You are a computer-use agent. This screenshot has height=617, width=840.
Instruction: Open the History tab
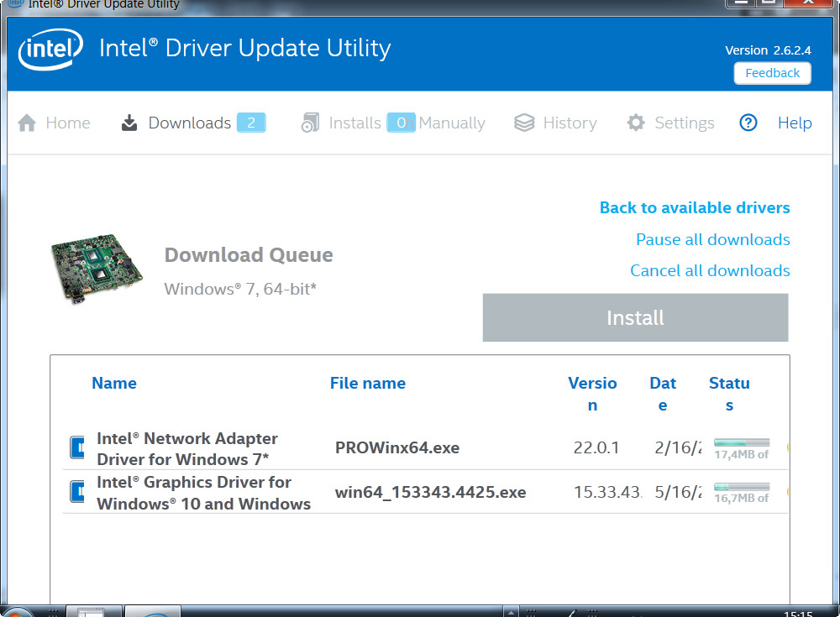coord(570,123)
